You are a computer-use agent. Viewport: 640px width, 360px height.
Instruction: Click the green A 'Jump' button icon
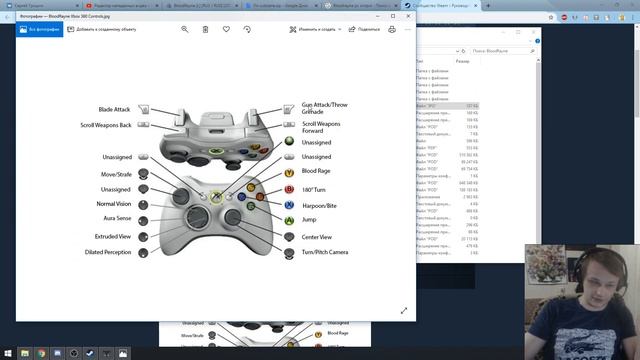289,220
